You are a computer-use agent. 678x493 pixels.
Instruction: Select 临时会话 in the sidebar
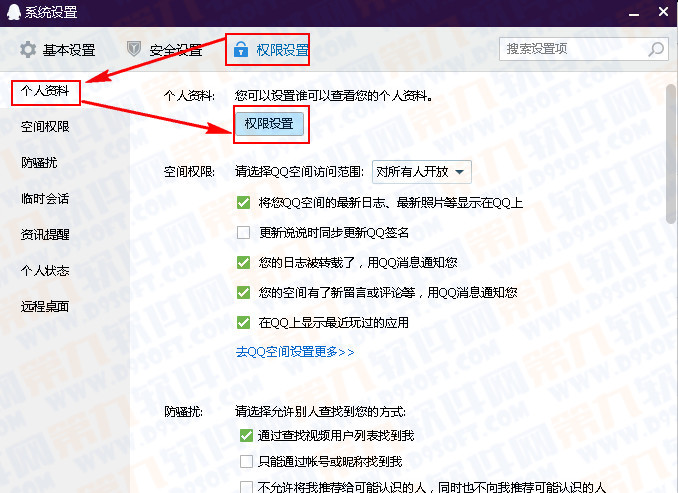point(45,198)
